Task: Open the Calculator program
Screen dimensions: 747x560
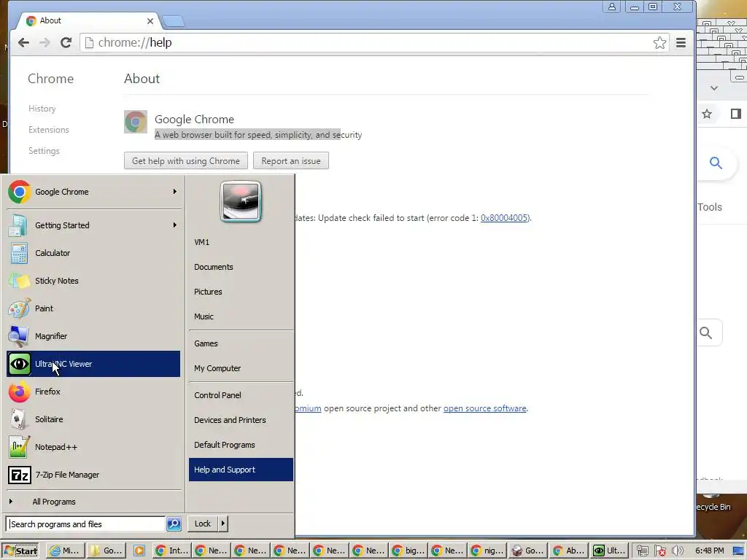Action: 93,253
